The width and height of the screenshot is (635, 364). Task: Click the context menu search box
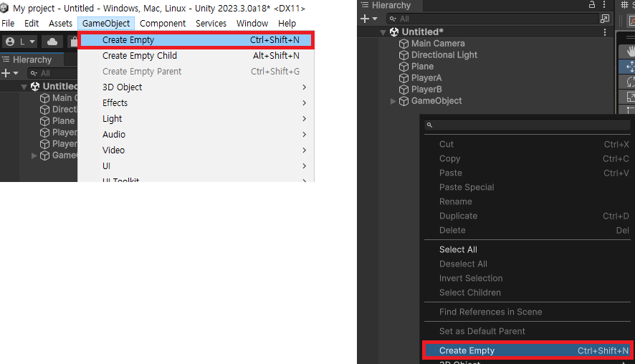pos(527,125)
